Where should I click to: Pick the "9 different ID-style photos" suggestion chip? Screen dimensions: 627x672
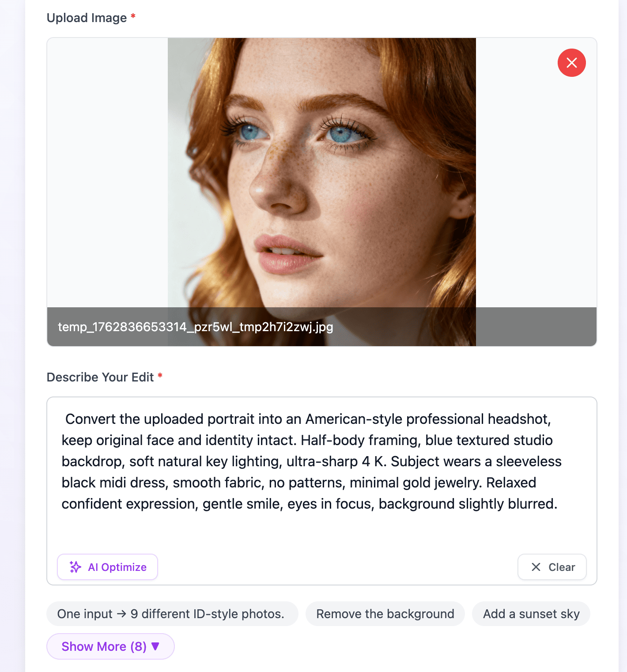click(172, 614)
